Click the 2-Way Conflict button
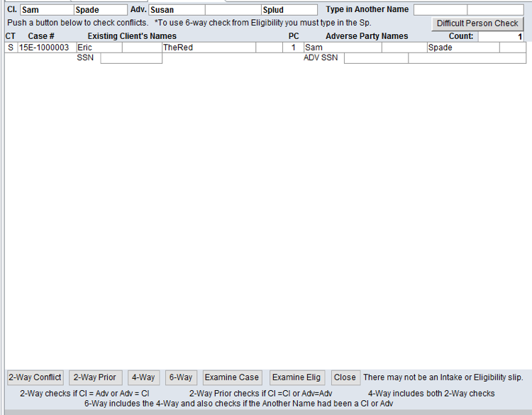Screen dimensions: 532x415 click(x=35, y=377)
